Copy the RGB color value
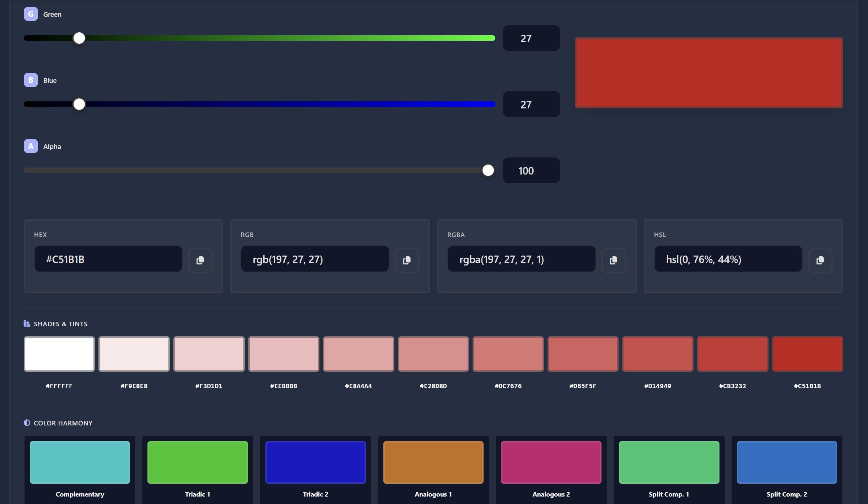868x504 pixels. click(x=406, y=260)
